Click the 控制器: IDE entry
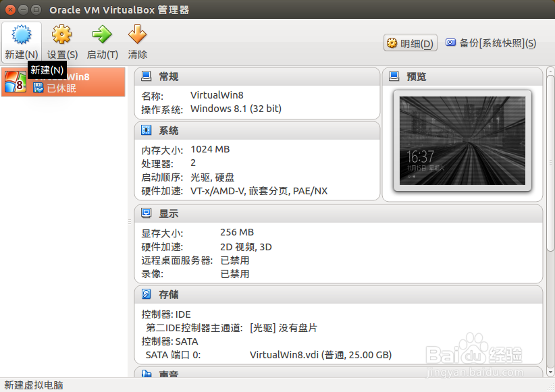 (x=166, y=314)
